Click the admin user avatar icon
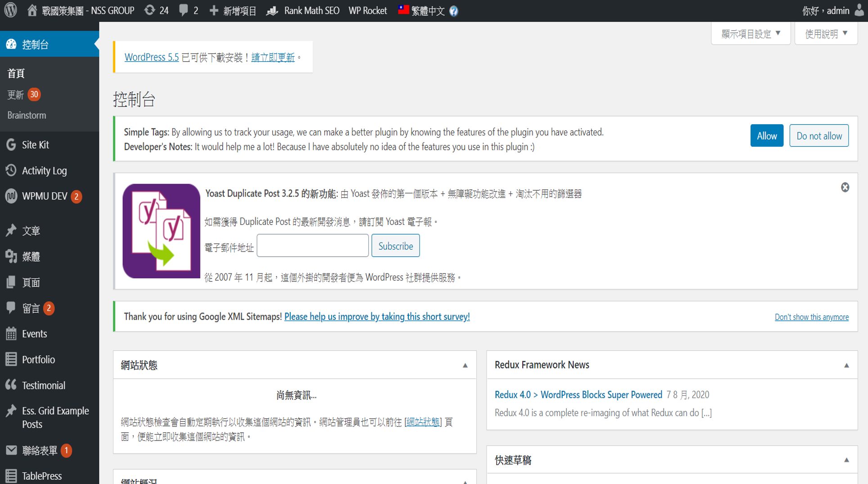This screenshot has height=484, width=868. (x=859, y=10)
